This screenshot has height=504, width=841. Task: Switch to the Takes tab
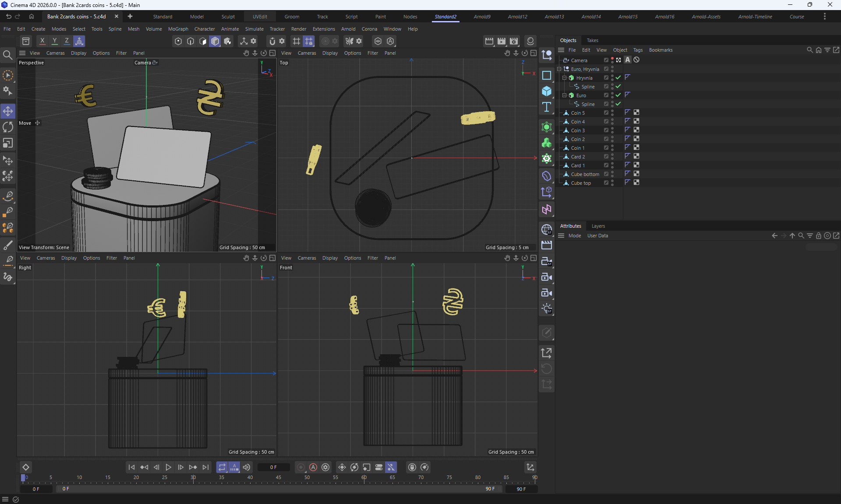tap(592, 40)
